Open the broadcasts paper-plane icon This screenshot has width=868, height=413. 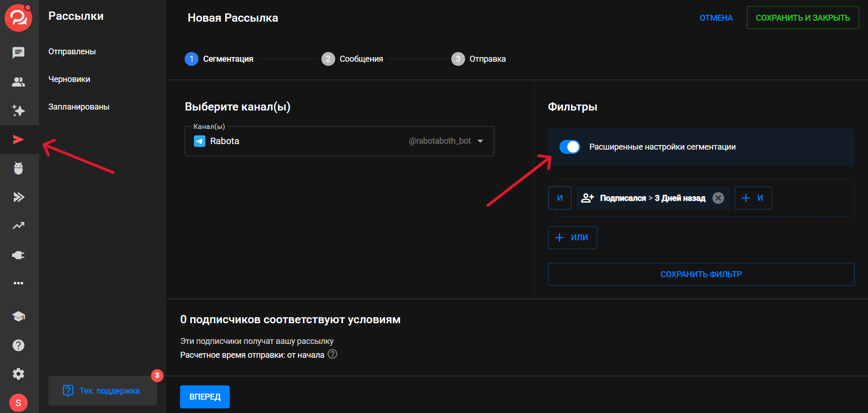[x=18, y=140]
